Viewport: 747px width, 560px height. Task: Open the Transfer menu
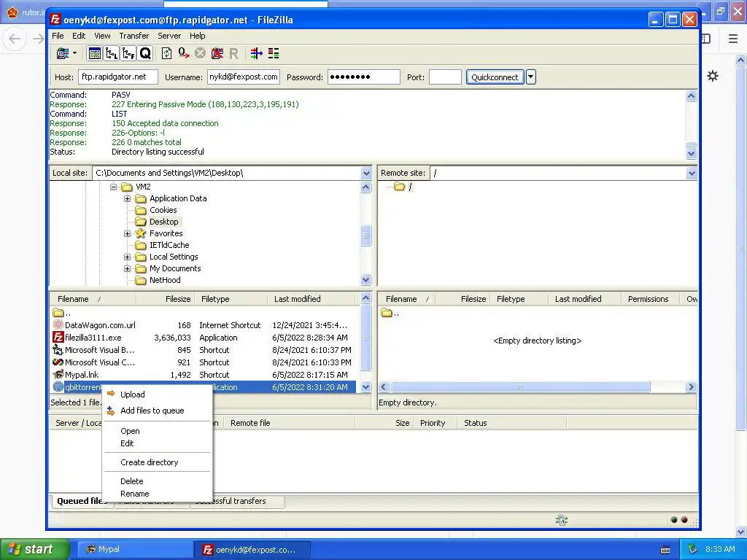134,36
